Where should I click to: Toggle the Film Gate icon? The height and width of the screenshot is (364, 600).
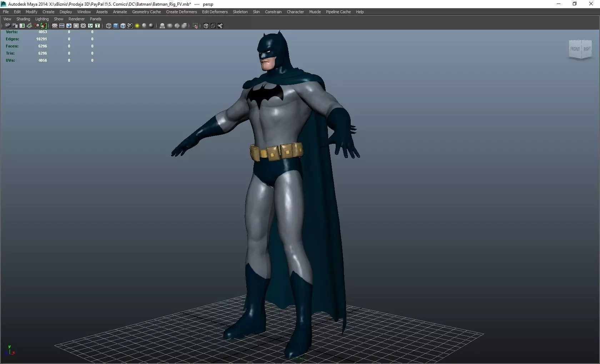click(62, 26)
